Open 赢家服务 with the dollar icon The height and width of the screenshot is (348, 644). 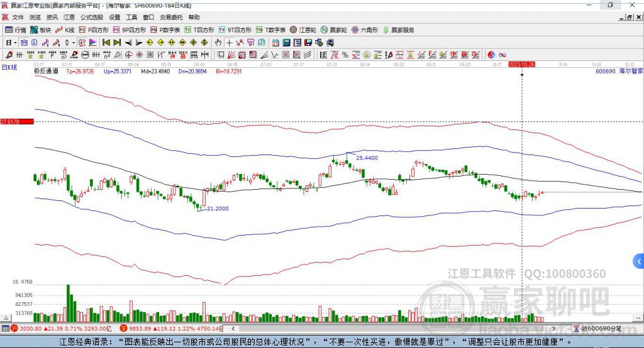pyautogui.click(x=398, y=30)
